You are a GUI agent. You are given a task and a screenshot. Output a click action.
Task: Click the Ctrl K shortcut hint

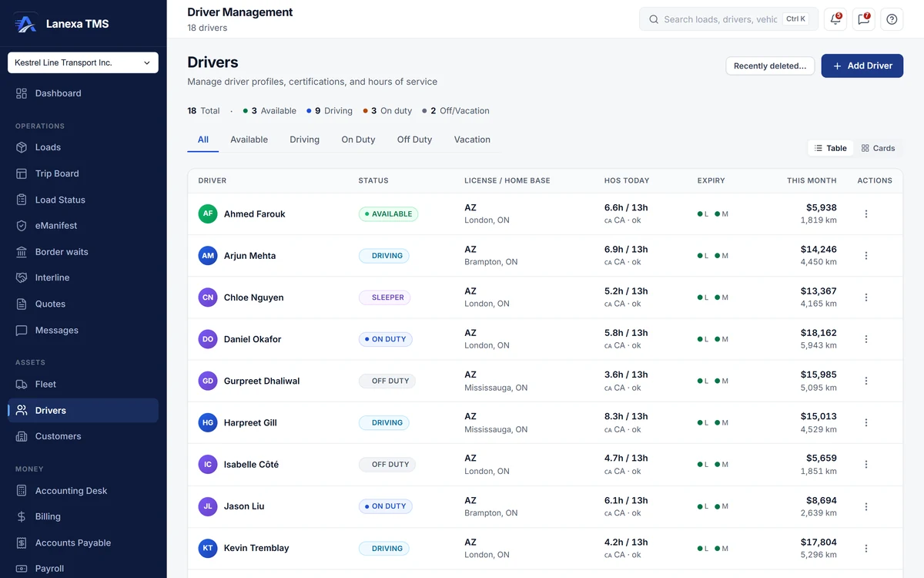796,19
